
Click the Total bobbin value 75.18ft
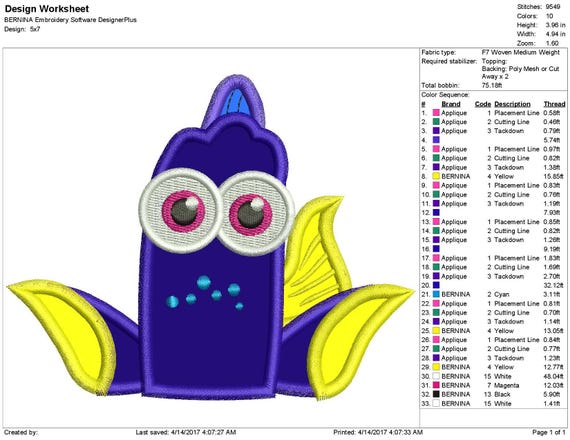tap(492, 85)
